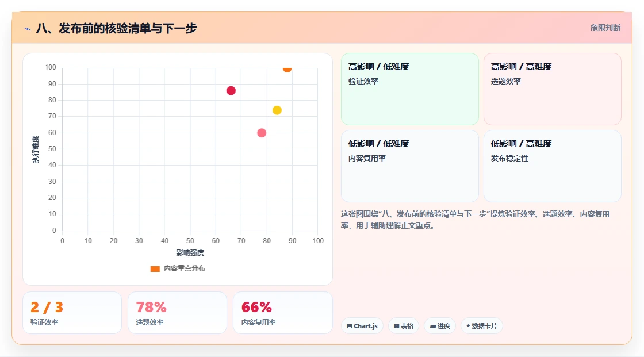Image resolution: width=644 pixels, height=357 pixels.
Task: Click the 象限判断 label in header
Action: 605,28
